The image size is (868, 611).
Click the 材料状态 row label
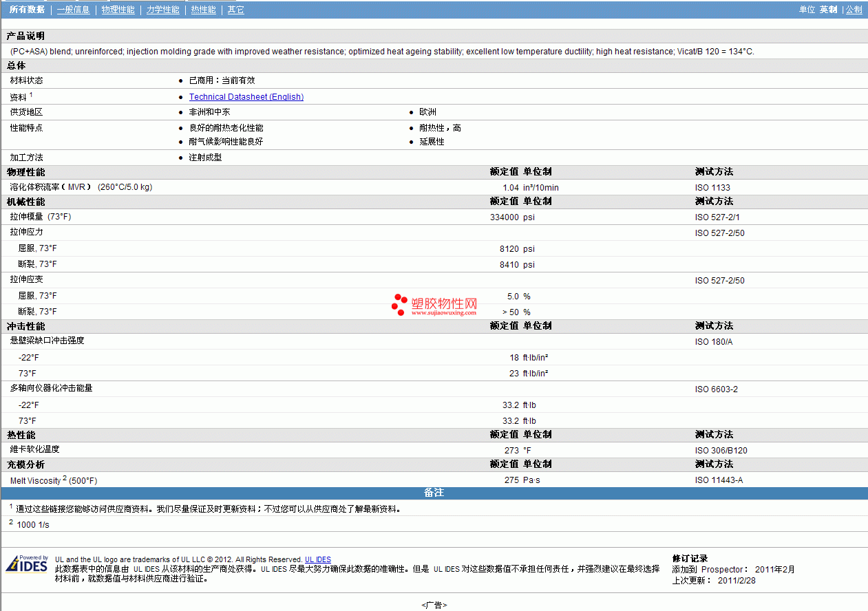click(26, 81)
